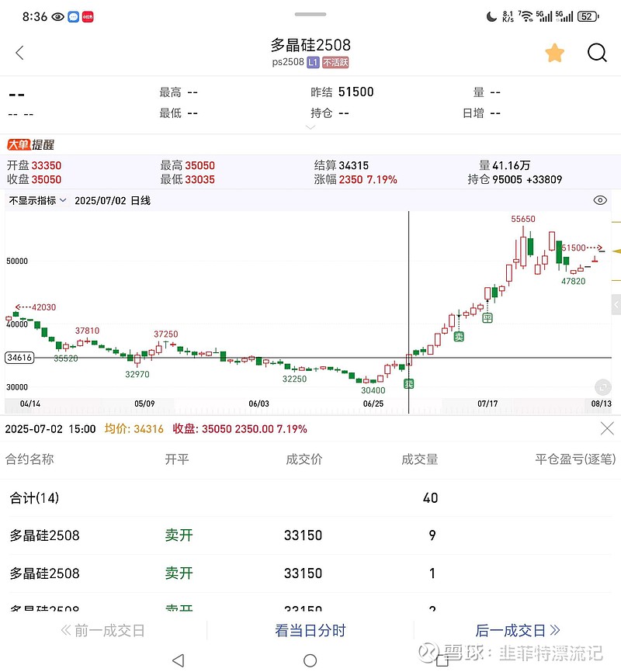The image size is (621, 672).
Task: Toggle the favorite star for 多晶硅2508
Action: 554,53
